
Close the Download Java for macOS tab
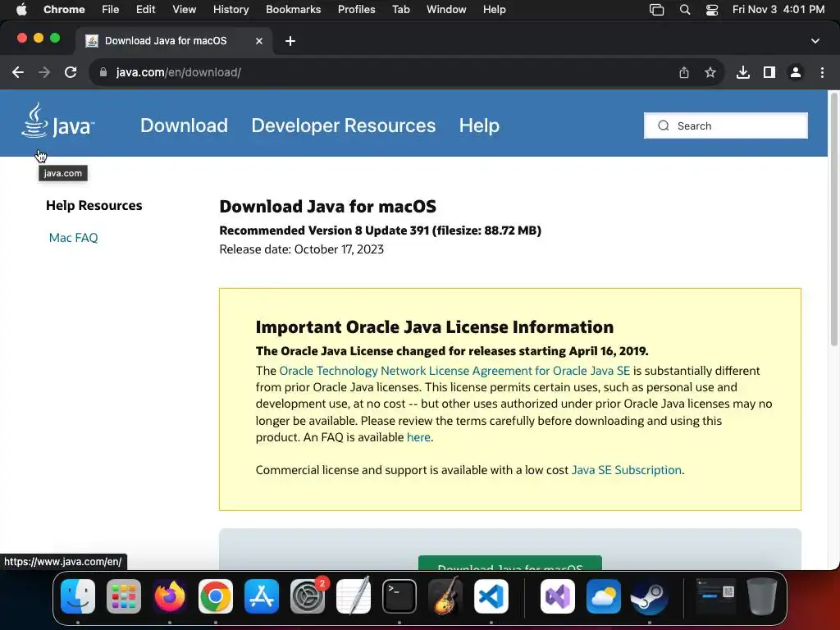[x=259, y=41]
